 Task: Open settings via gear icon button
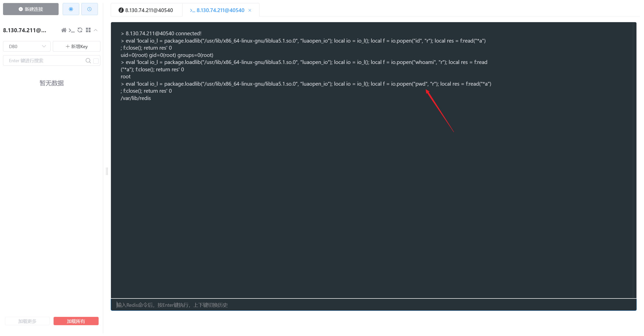click(71, 9)
